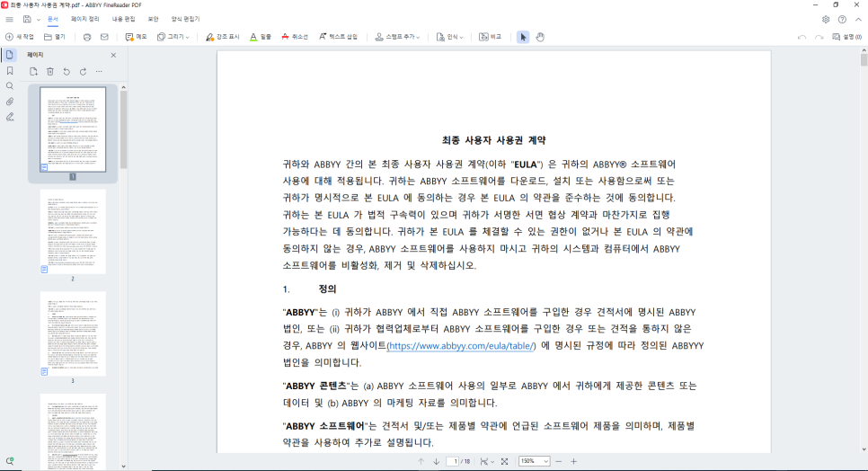Open the 스탬프 추가 stamp dropdown
The height and width of the screenshot is (471, 868).
[x=397, y=37]
